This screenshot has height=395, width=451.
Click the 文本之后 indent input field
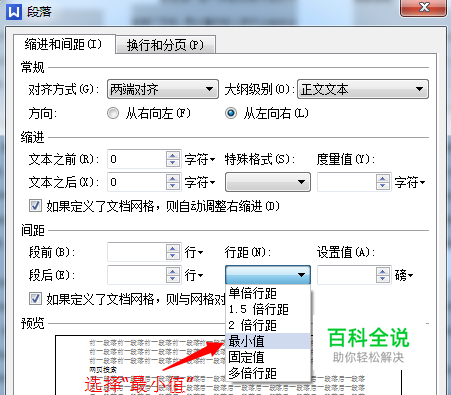pos(136,182)
